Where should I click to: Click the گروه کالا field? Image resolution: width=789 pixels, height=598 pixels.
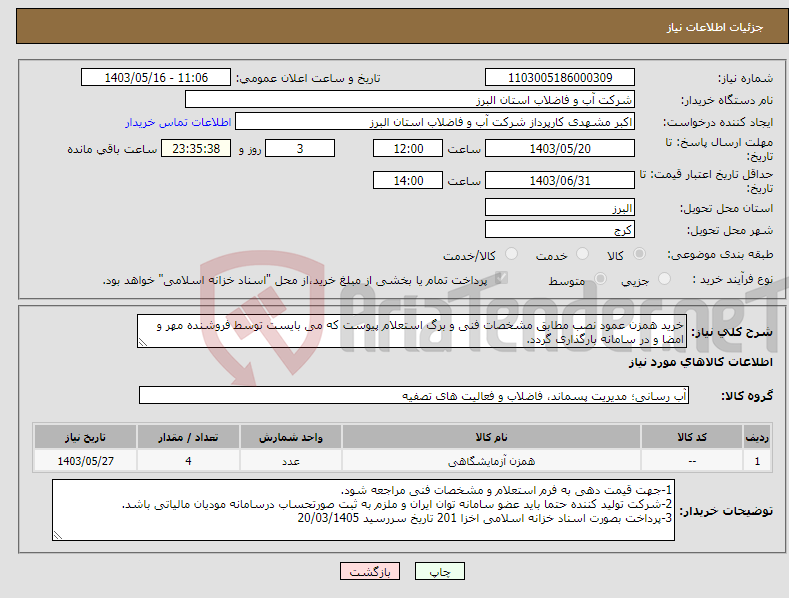coord(414,396)
